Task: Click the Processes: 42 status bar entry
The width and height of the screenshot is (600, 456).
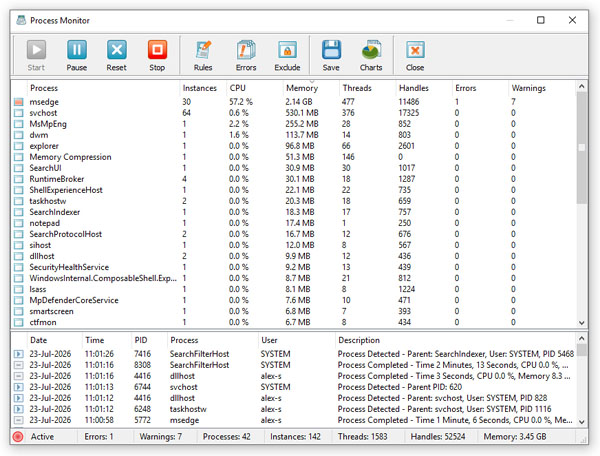Action: (227, 437)
